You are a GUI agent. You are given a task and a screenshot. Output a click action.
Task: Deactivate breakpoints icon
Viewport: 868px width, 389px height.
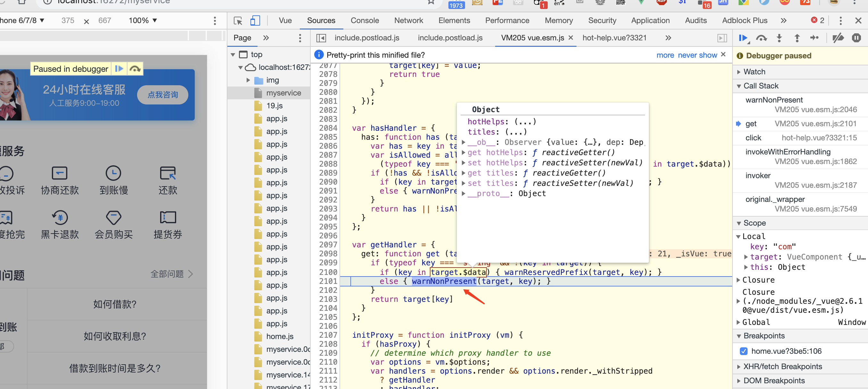click(838, 38)
